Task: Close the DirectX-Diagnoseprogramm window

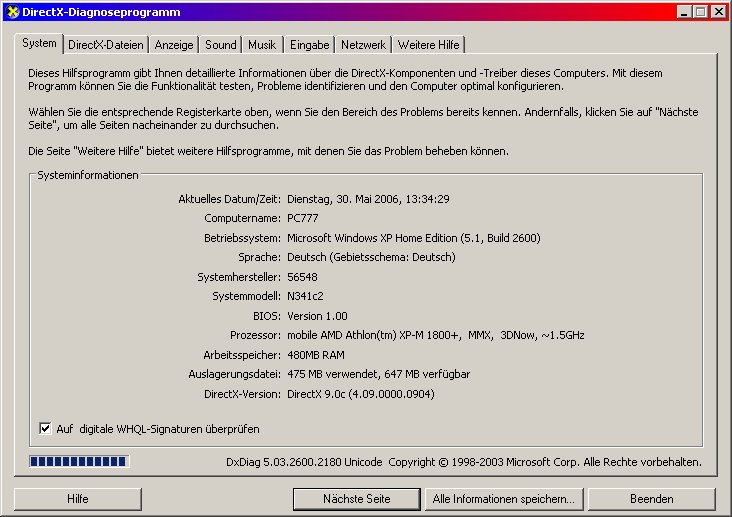Action: tap(718, 12)
